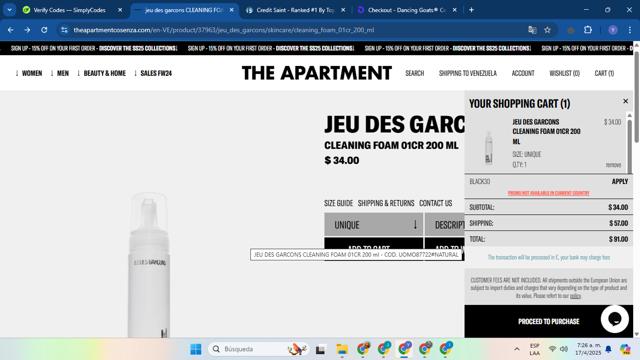Open the SIZE GUIDE
The width and height of the screenshot is (640, 360).
tap(338, 203)
